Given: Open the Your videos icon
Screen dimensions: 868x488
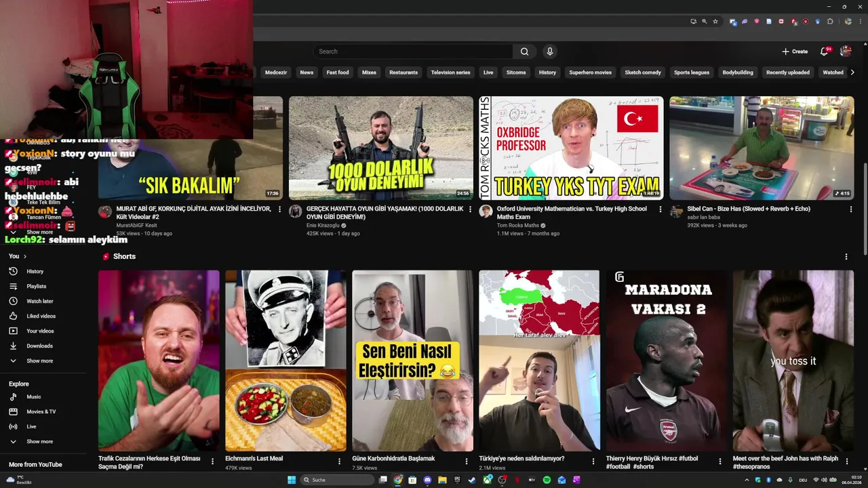Looking at the screenshot, I should point(13,331).
